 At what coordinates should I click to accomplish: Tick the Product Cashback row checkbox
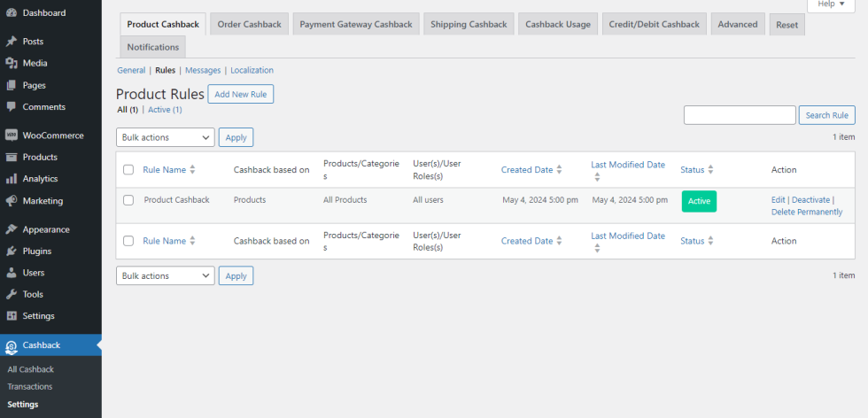128,200
